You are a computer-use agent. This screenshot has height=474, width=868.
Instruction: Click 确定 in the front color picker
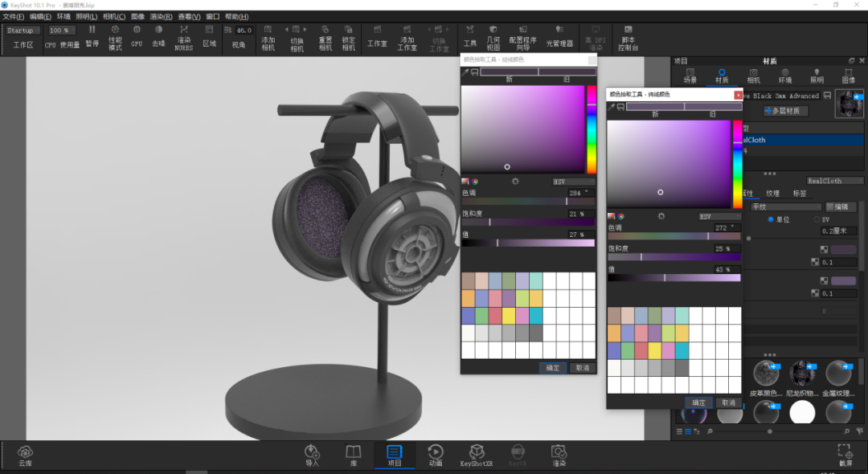tap(698, 402)
